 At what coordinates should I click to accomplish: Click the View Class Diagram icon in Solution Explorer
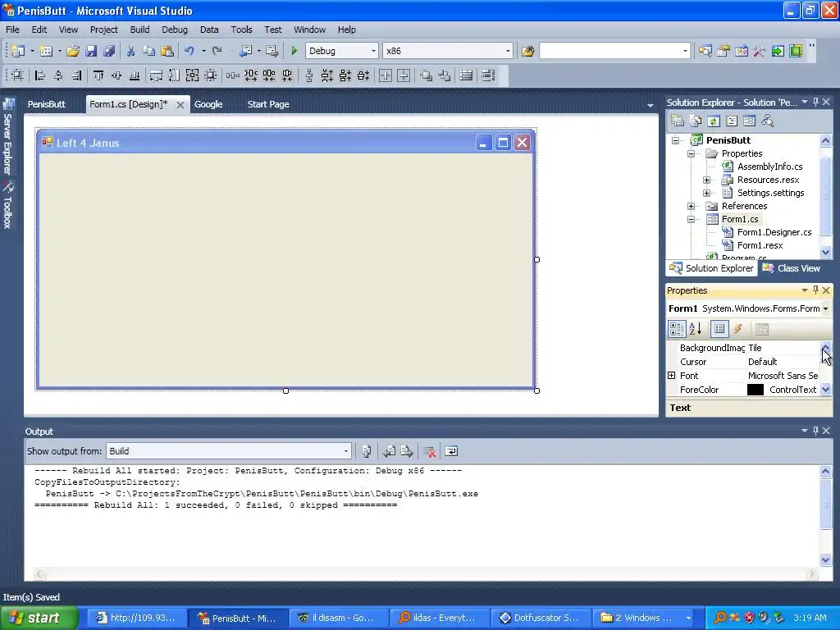(767, 121)
